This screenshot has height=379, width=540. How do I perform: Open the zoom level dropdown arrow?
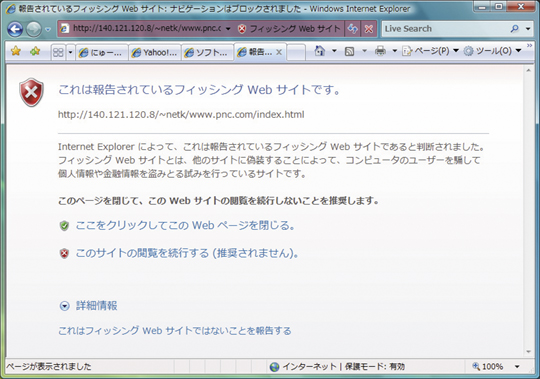[517, 367]
